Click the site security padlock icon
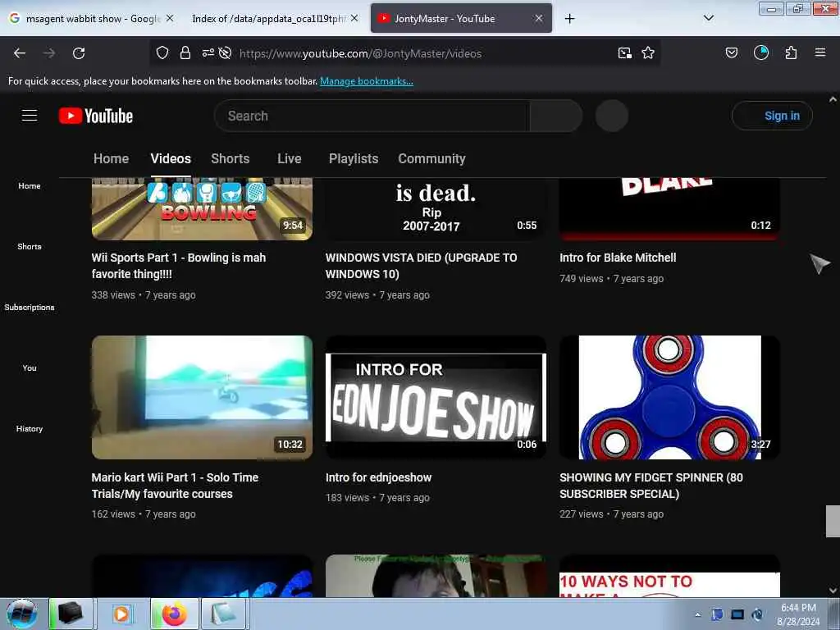840x630 pixels. click(x=185, y=52)
